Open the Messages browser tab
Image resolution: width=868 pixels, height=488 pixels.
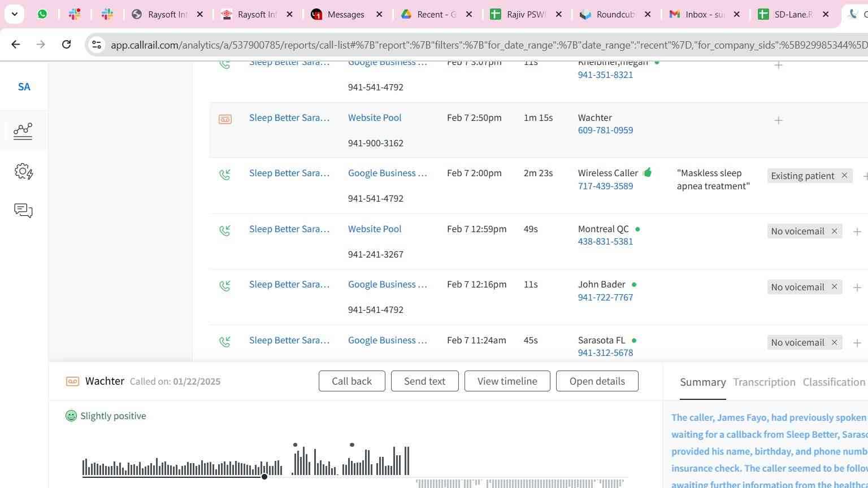(x=345, y=14)
